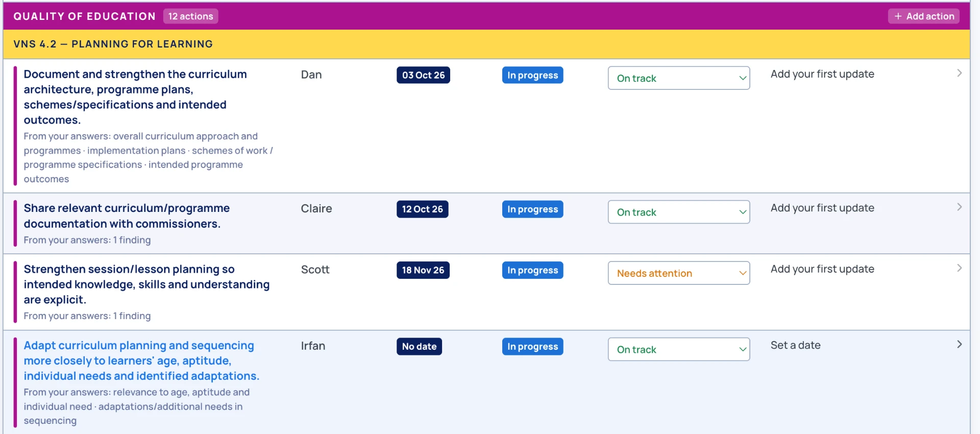Expand Scott's row chevron arrow
This screenshot has height=434, width=980.
click(959, 268)
